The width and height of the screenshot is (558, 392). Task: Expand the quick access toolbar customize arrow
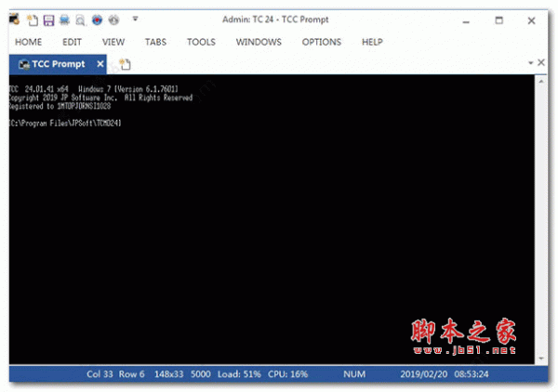(135, 19)
